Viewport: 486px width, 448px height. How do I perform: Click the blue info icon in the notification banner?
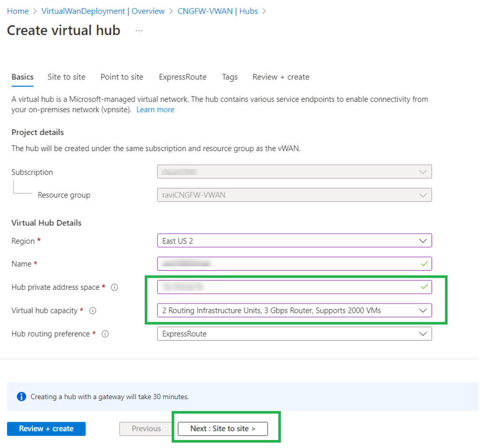tap(22, 397)
